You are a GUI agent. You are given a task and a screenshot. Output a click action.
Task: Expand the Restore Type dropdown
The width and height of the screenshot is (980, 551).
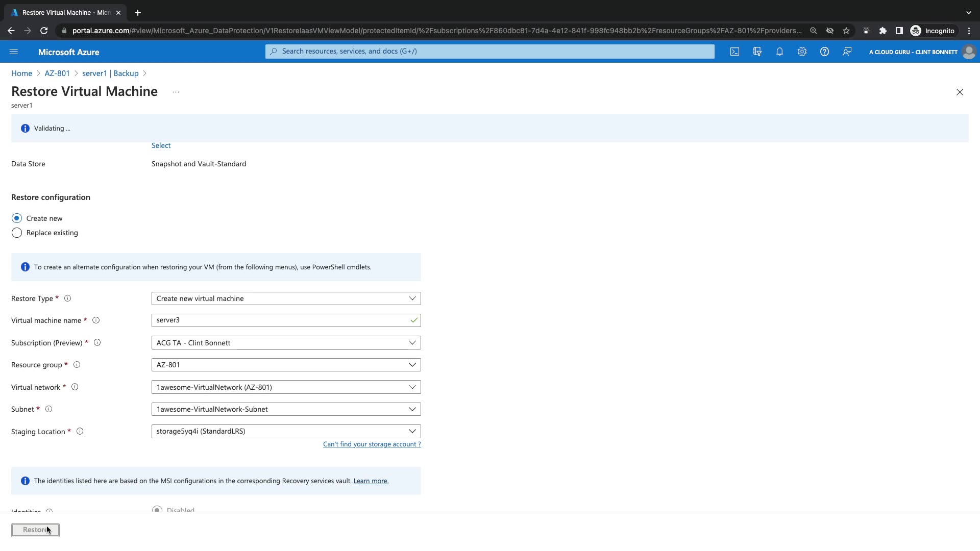(286, 298)
